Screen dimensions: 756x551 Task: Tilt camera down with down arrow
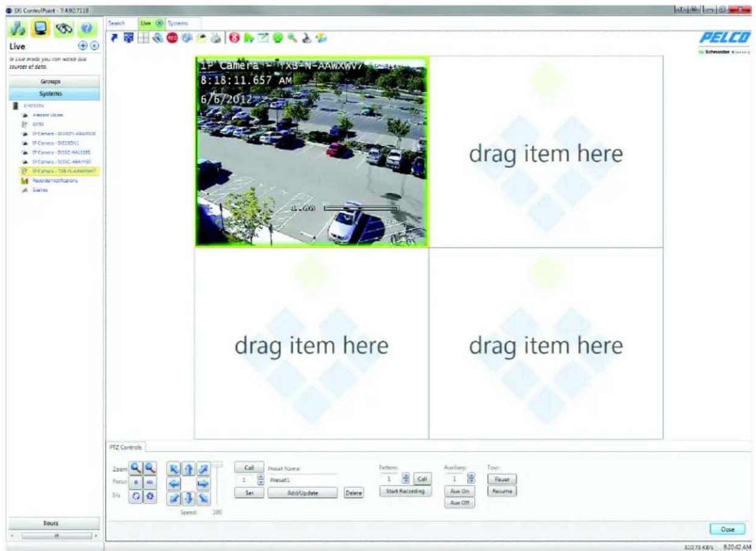tap(188, 498)
